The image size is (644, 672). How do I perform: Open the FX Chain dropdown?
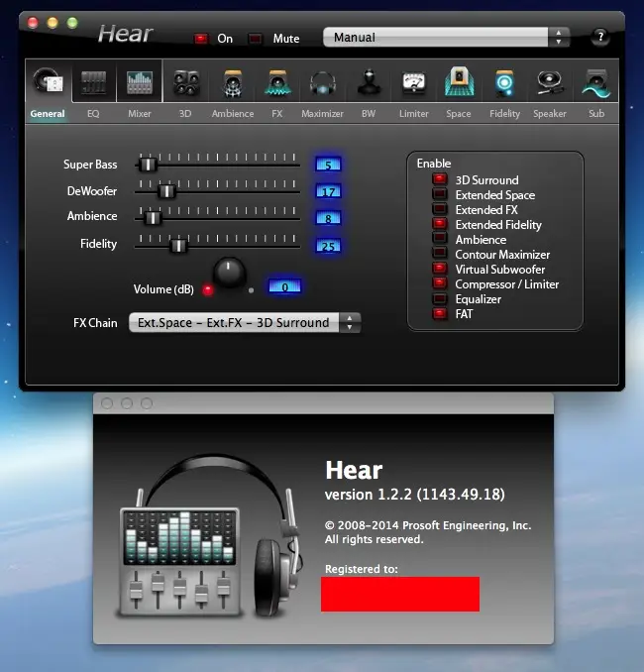point(245,323)
